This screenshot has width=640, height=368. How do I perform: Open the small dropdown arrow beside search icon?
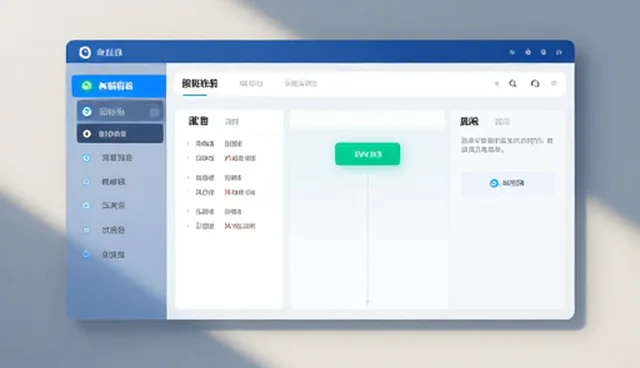tap(497, 84)
